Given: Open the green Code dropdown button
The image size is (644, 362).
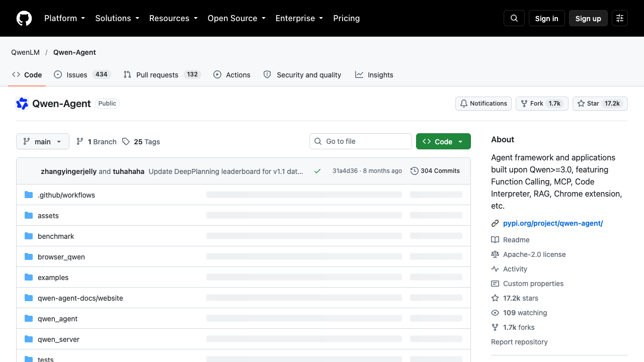Looking at the screenshot, I should 443,142.
